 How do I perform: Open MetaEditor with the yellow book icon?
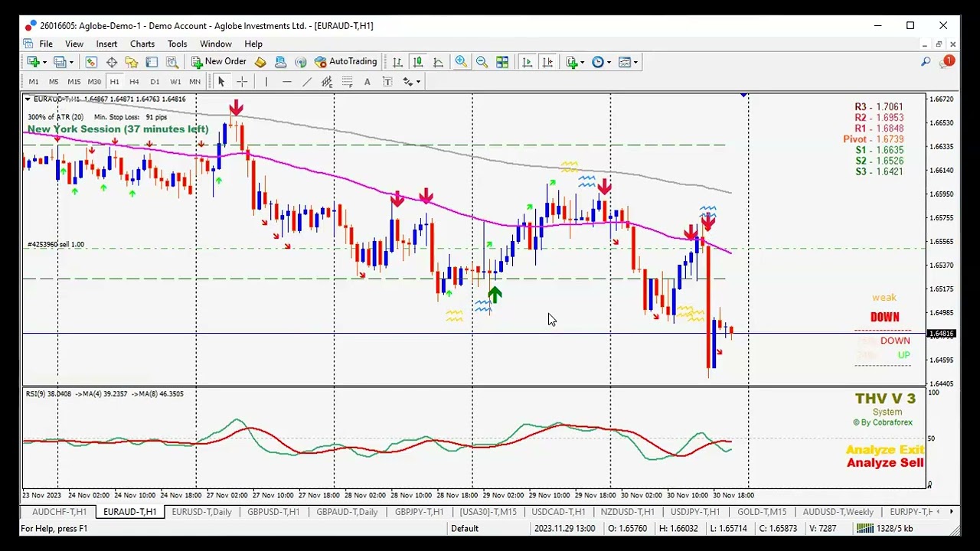(x=260, y=62)
